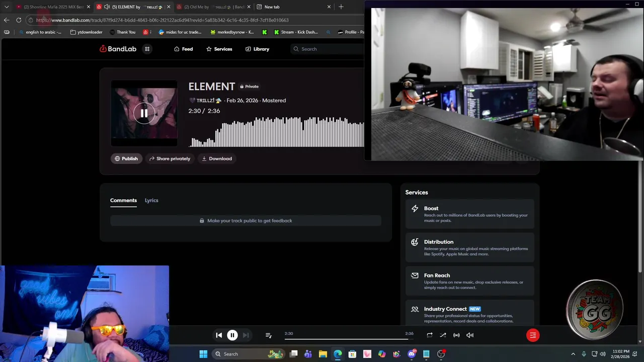Click the red menu circle button
644x362 pixels.
[533, 335]
